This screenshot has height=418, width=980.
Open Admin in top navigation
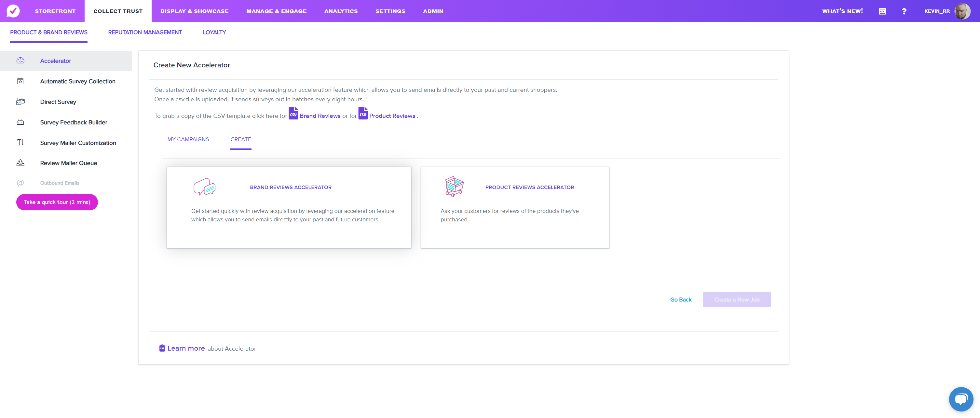(433, 11)
